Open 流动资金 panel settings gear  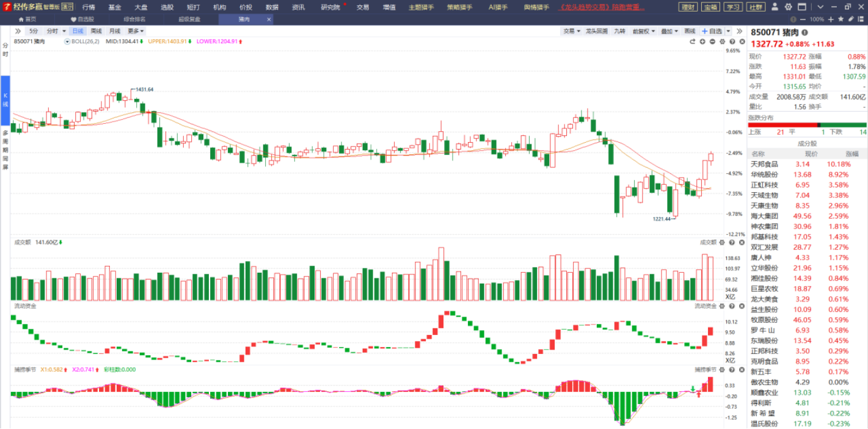pos(722,306)
